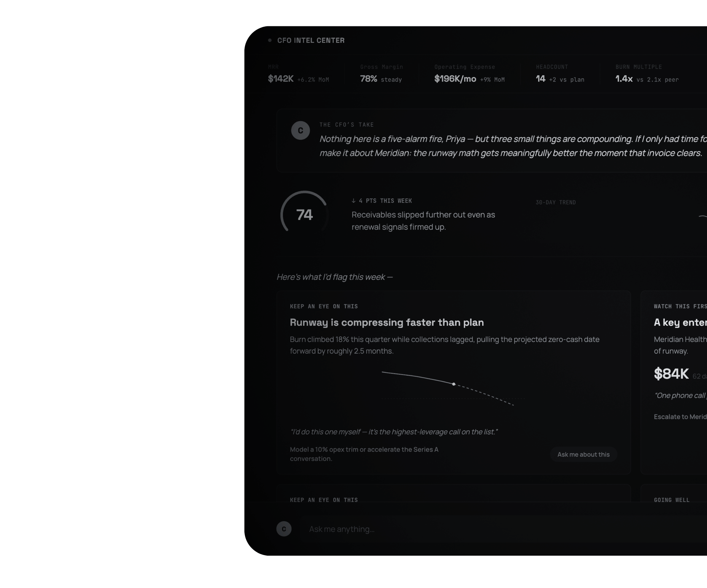The image size is (707, 588).
Task: Select the Gross Margin 78% metric
Action: pyautogui.click(x=381, y=74)
